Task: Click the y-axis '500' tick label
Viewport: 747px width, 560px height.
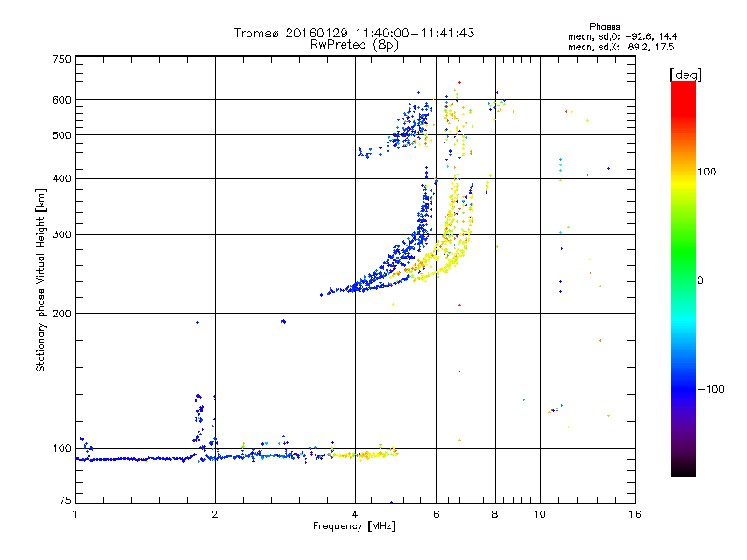Action: click(62, 135)
